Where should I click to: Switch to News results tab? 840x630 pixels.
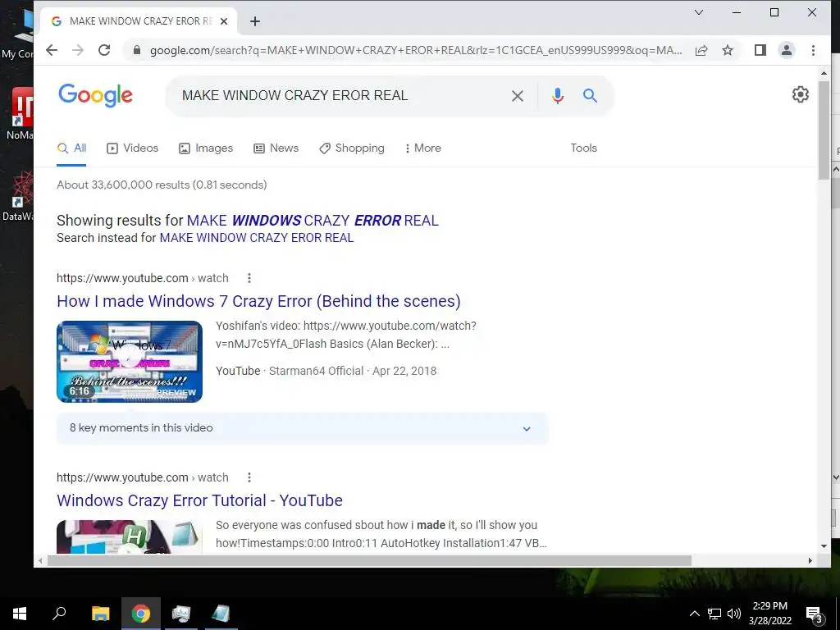pyautogui.click(x=276, y=148)
